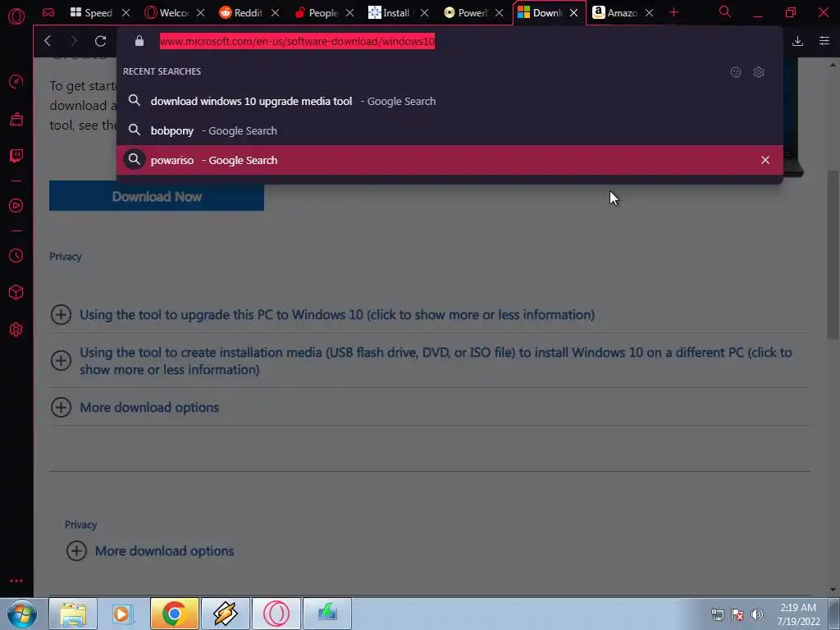Screen dimensions: 840x630
Task: Open Twitch sidebar panel
Action: point(16,156)
